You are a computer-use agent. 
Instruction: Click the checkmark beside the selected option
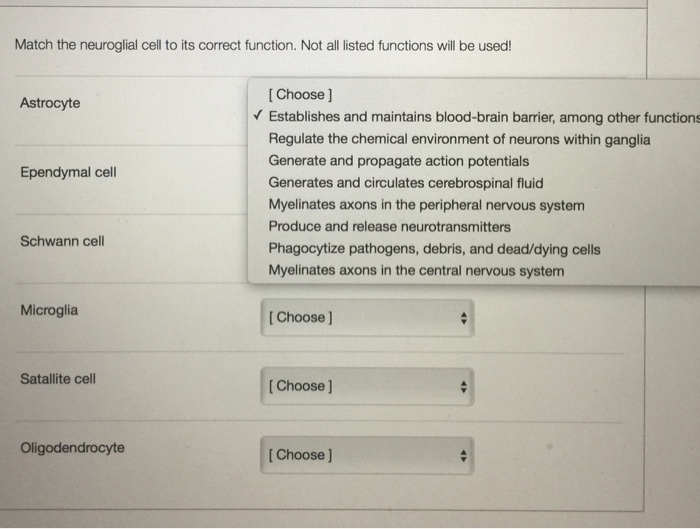coord(258,117)
